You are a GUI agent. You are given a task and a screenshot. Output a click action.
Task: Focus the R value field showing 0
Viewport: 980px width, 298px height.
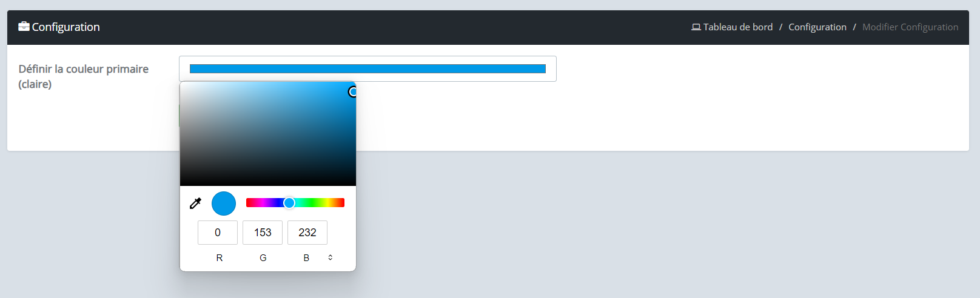coord(218,233)
